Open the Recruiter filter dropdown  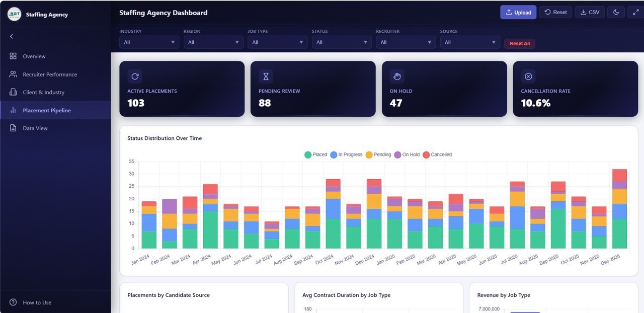tap(406, 42)
